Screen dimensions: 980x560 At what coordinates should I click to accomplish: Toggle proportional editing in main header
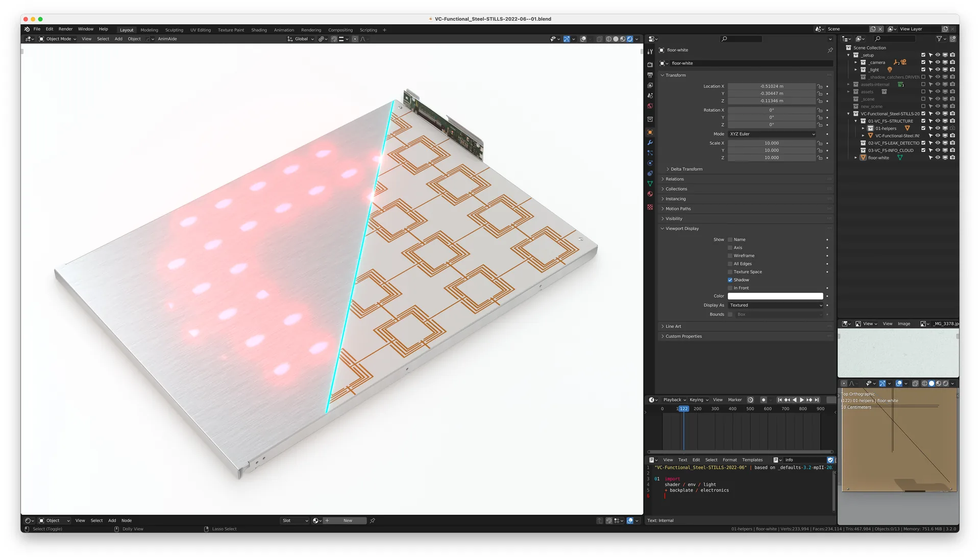[x=355, y=39]
